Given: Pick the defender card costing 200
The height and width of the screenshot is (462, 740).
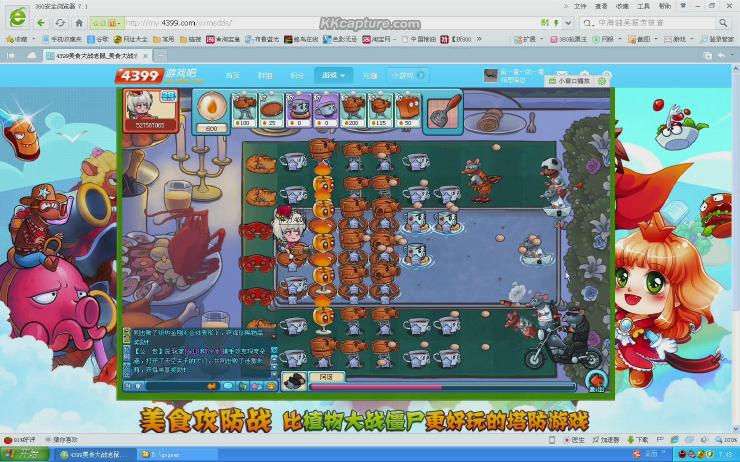Looking at the screenshot, I should pyautogui.click(x=353, y=110).
